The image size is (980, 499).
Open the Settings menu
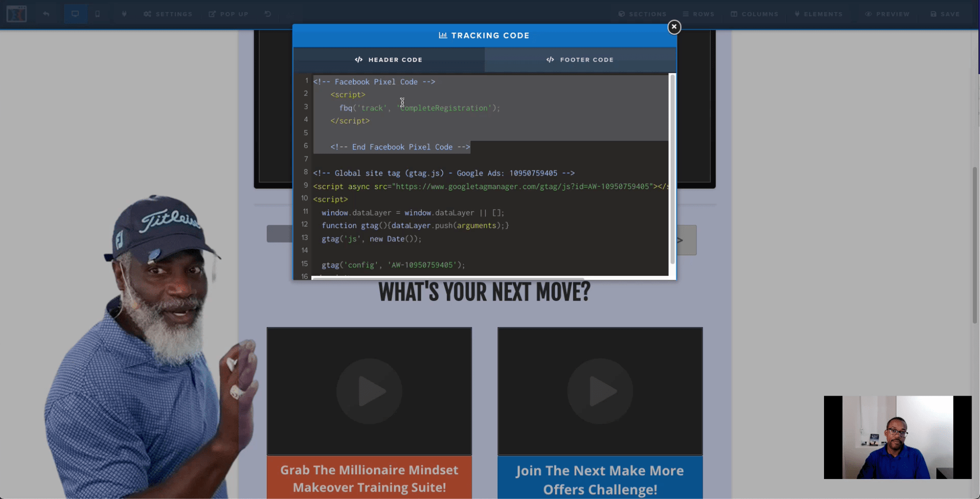pyautogui.click(x=168, y=14)
